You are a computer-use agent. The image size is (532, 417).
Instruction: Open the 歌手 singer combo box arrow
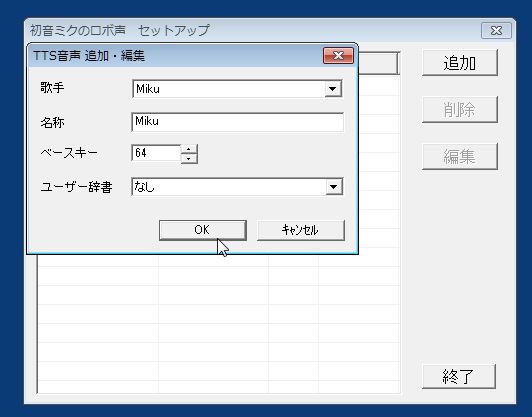point(333,89)
